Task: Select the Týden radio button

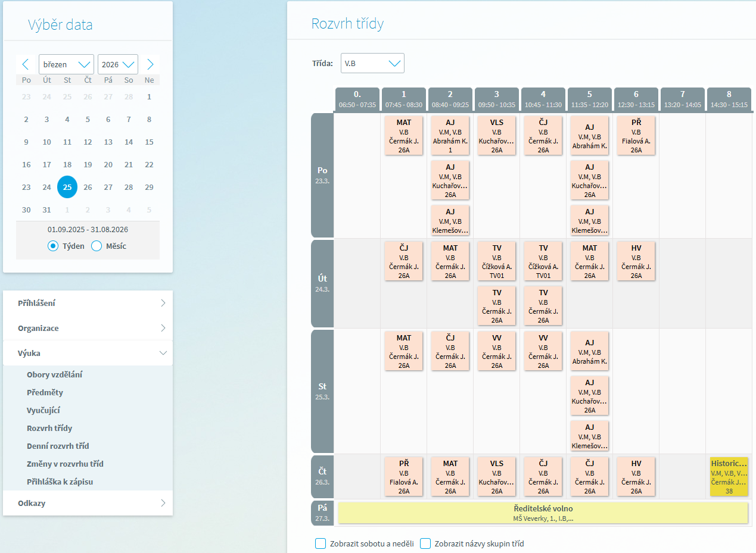Action: click(53, 246)
